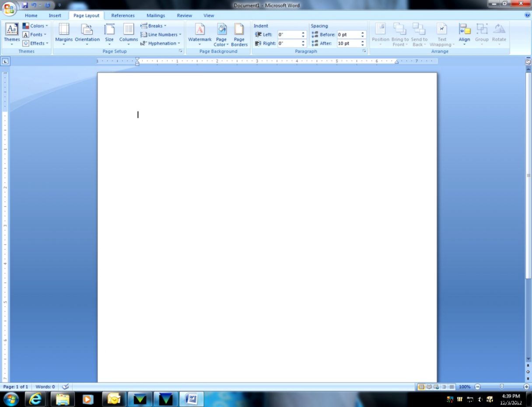This screenshot has width=532, height=407.
Task: Increase the left indent with spinner
Action: (303, 33)
